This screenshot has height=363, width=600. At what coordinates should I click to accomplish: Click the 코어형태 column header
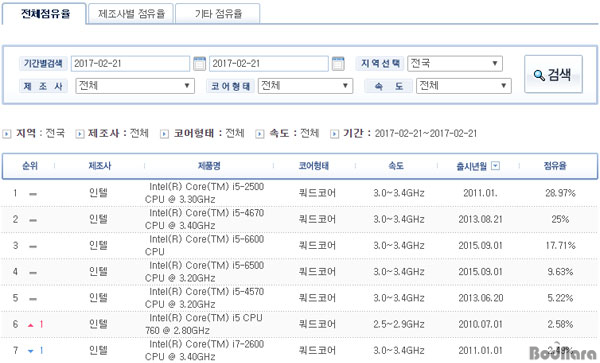(314, 166)
